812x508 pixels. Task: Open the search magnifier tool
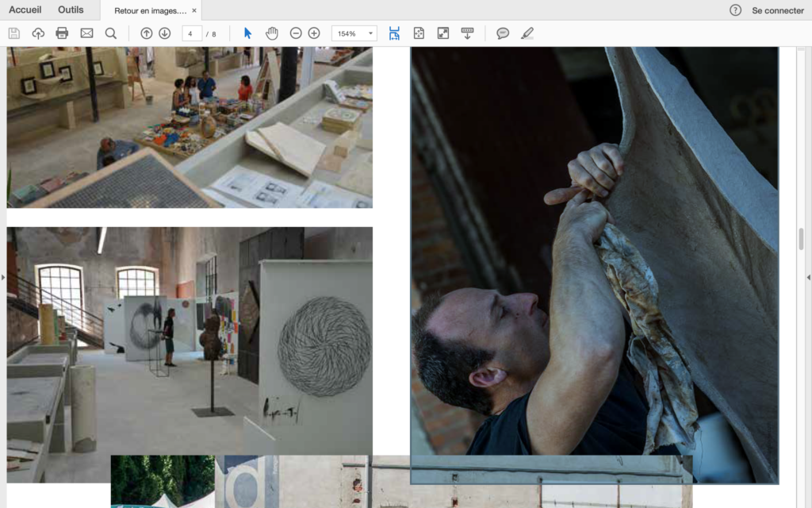111,33
